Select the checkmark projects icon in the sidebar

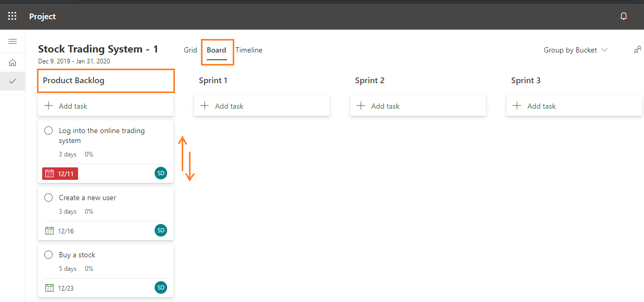[x=12, y=81]
